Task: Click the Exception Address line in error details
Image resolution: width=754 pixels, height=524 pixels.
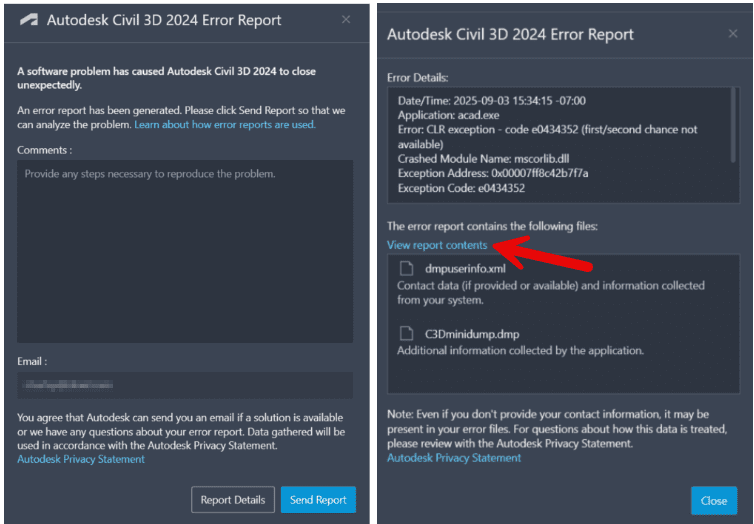Action: pyautogui.click(x=493, y=173)
